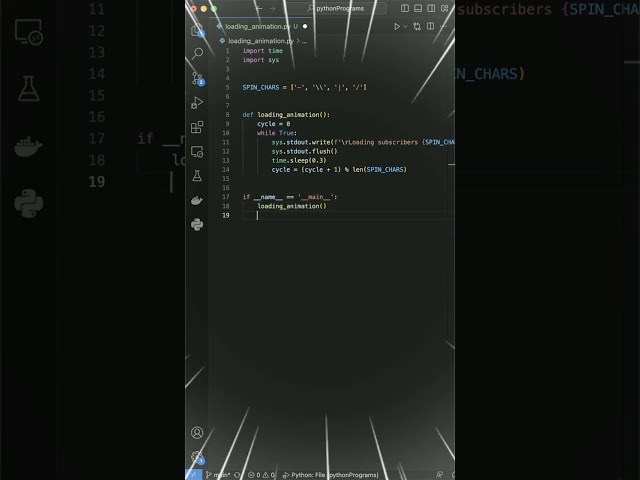
Task: Open the Python extension view
Action: [197, 224]
